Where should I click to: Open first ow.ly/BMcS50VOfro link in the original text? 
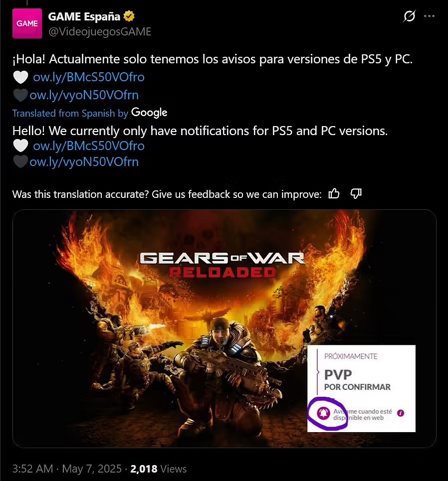pyautogui.click(x=89, y=77)
